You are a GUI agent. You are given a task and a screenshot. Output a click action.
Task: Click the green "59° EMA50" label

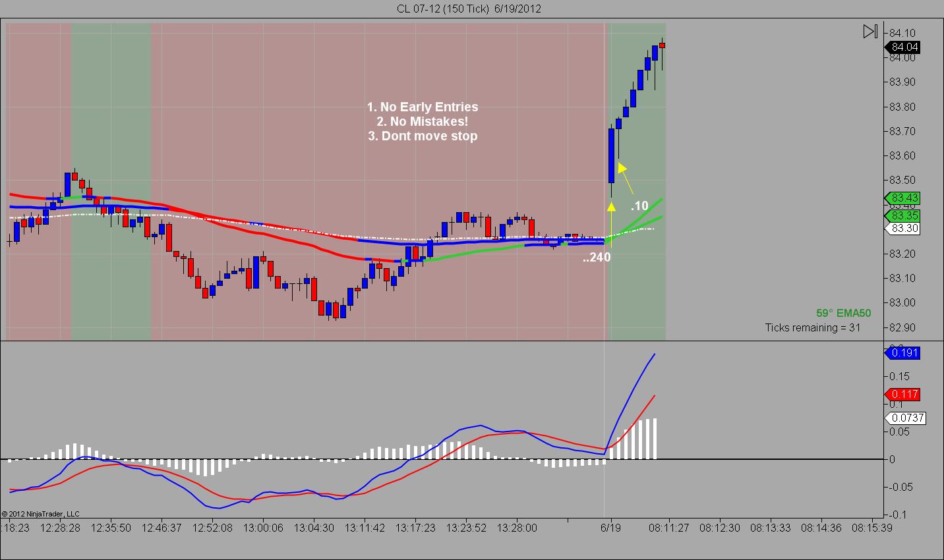tap(843, 314)
